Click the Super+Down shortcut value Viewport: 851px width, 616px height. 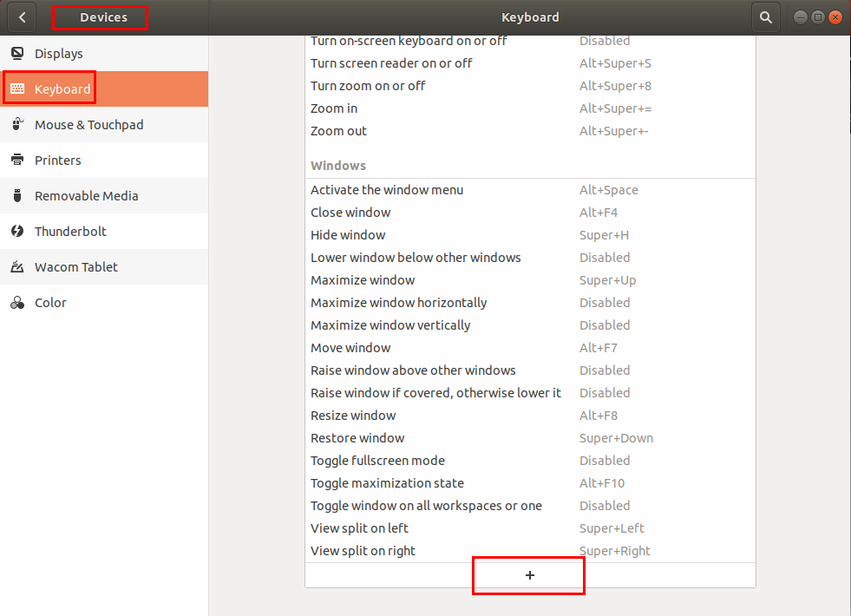(x=616, y=438)
